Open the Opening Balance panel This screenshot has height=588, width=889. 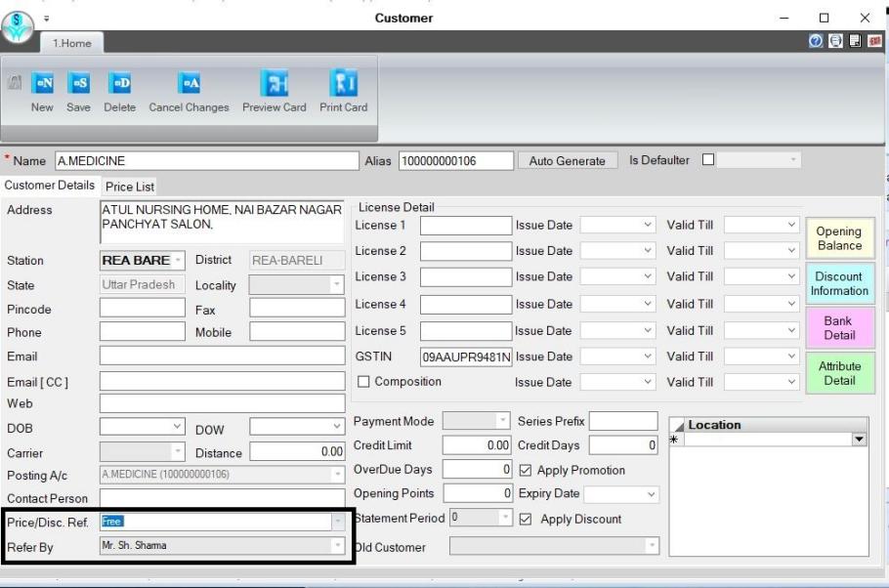point(839,238)
